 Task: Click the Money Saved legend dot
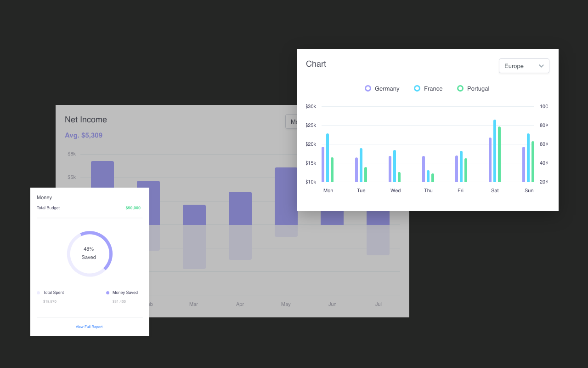tap(108, 293)
